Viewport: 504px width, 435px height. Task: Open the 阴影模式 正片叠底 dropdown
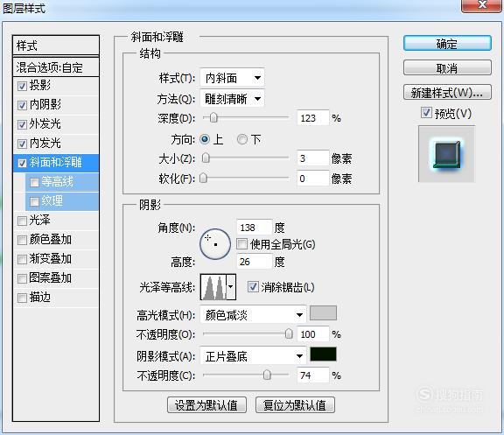point(253,356)
